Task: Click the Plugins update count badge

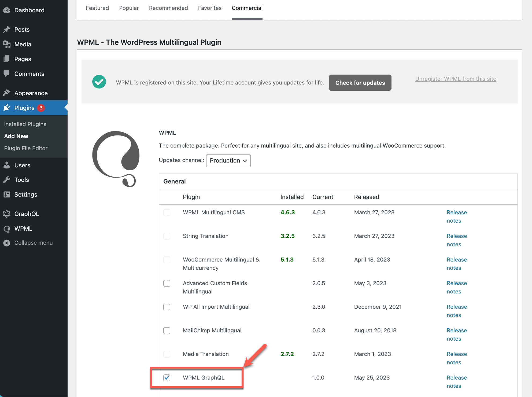Action: tap(41, 108)
